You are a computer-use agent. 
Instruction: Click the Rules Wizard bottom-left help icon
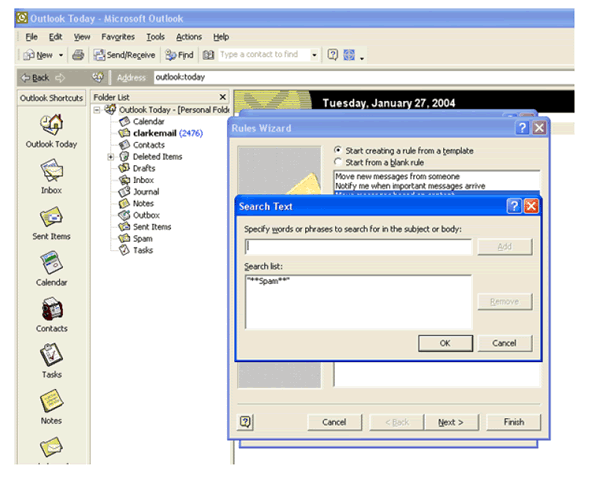point(245,422)
